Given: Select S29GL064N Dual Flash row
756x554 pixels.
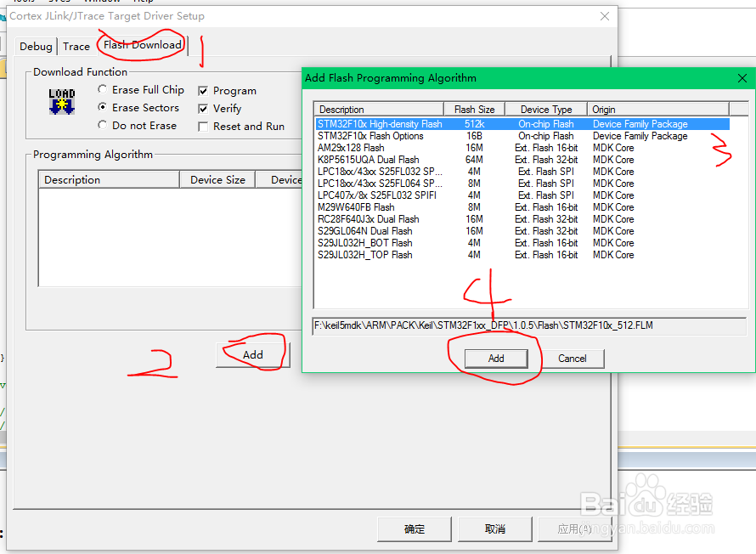Looking at the screenshot, I should [x=522, y=231].
